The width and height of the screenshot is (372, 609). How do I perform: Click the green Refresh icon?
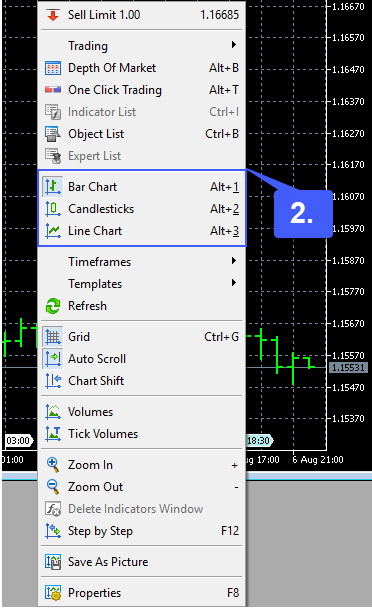coord(53,306)
